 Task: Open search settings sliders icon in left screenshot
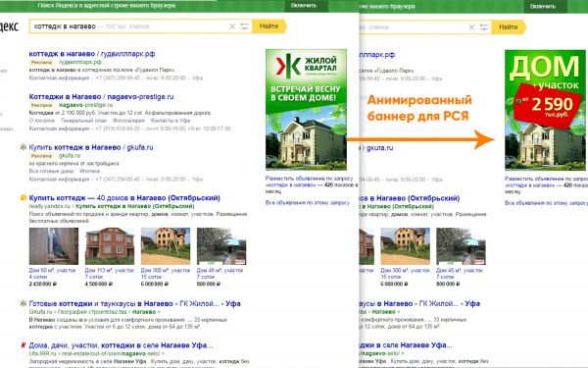(244, 26)
